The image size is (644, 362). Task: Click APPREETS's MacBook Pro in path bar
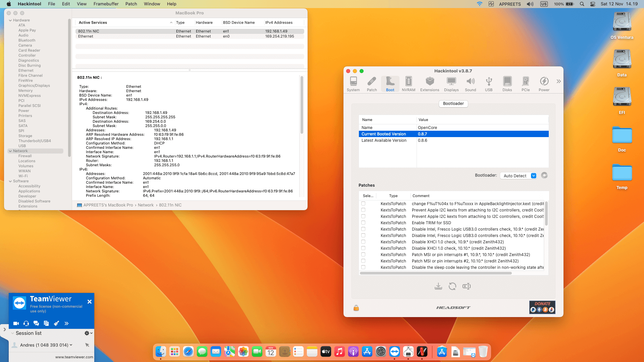coord(108,205)
